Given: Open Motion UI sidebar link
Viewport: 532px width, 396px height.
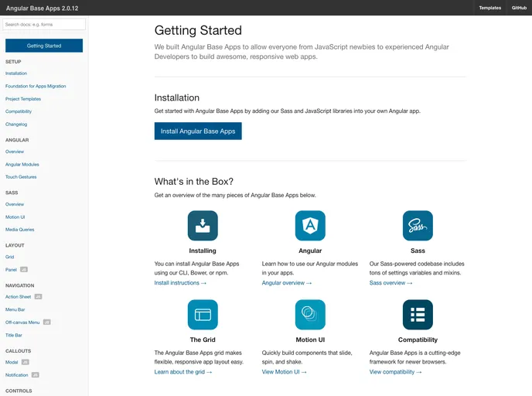Looking at the screenshot, I should coord(15,217).
